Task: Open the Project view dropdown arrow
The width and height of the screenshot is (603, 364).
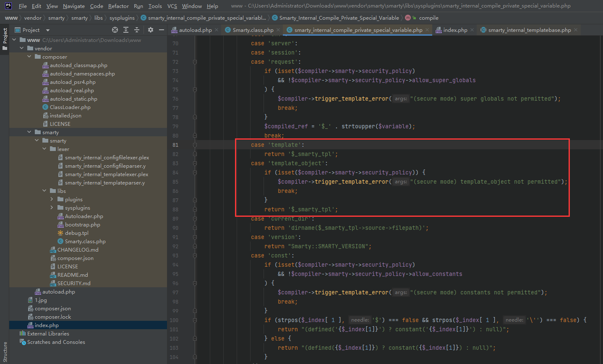Action: click(x=47, y=30)
